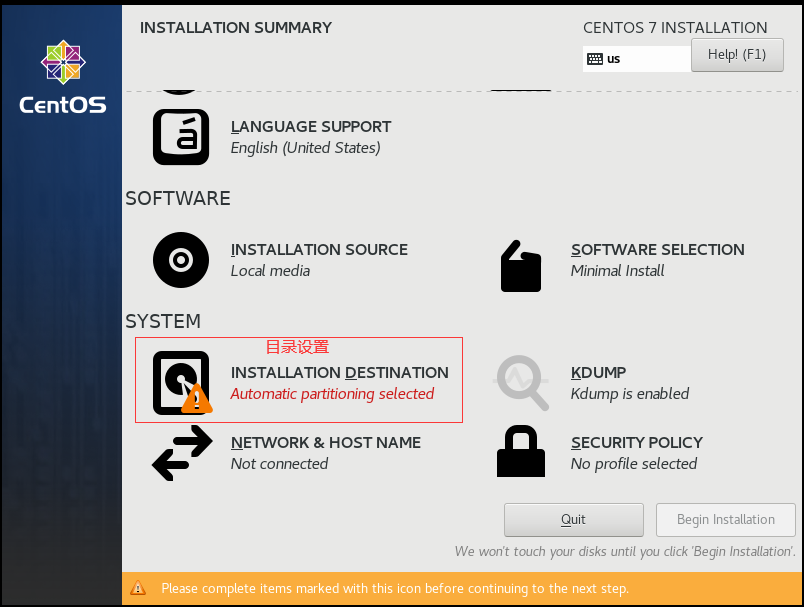The image size is (804, 607).
Task: Open Installation Destination hard drive icon
Action: [182, 382]
